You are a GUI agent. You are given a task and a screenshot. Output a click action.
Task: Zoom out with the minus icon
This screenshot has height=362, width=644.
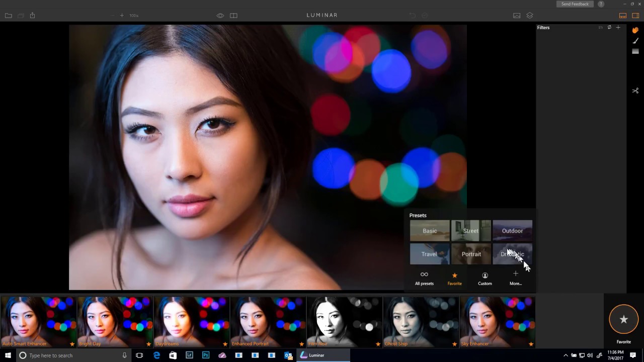point(111,16)
